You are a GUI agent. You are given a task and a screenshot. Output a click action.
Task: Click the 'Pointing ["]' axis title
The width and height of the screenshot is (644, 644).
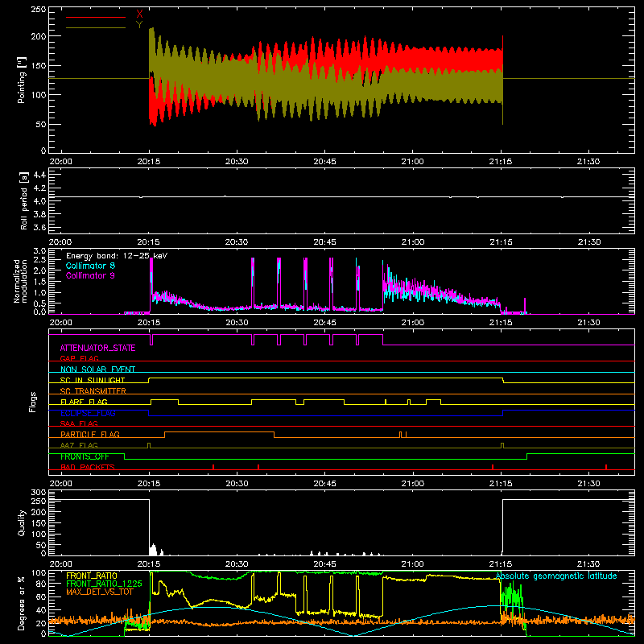pos(22,80)
